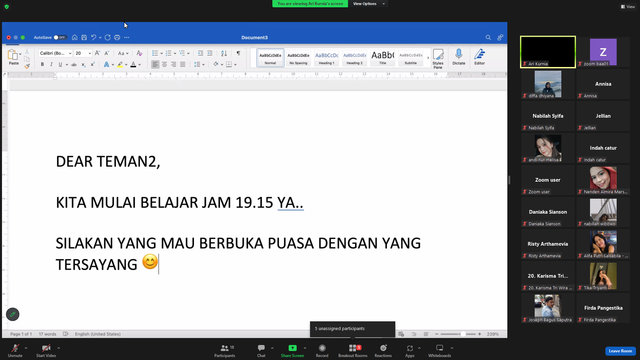Open the Editor pane
Screen dimensions: 640x360
pyautogui.click(x=480, y=57)
